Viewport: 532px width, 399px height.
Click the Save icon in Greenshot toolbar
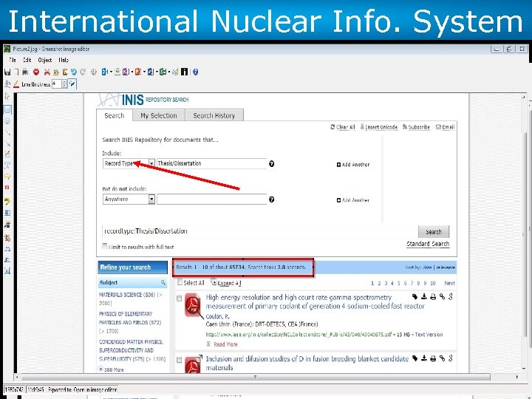point(7,72)
